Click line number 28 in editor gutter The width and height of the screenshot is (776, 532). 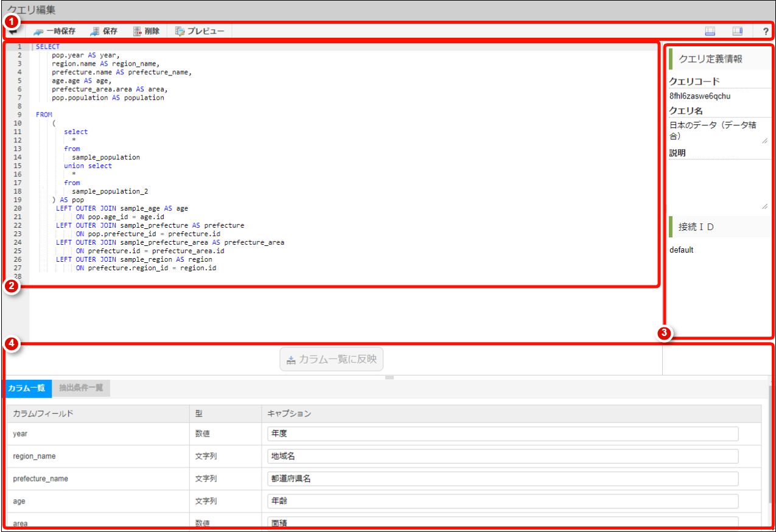click(x=18, y=276)
